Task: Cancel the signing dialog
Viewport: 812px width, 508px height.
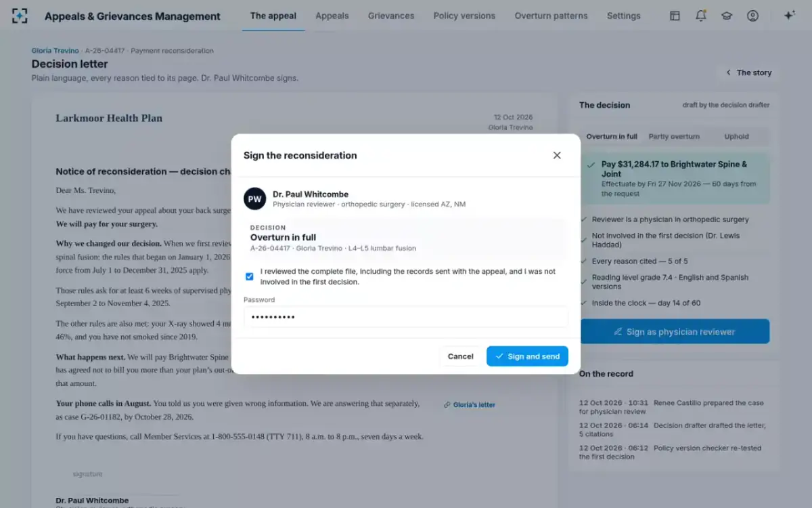Action: pos(460,356)
